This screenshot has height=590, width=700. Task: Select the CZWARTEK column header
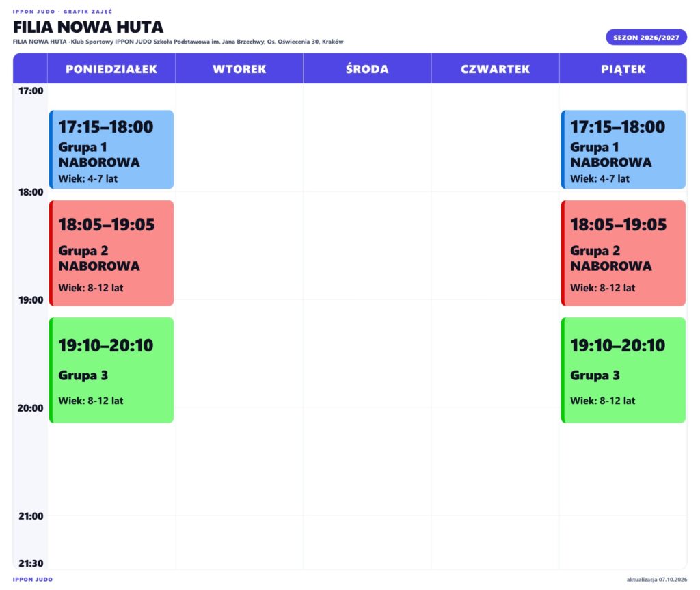[495, 69]
